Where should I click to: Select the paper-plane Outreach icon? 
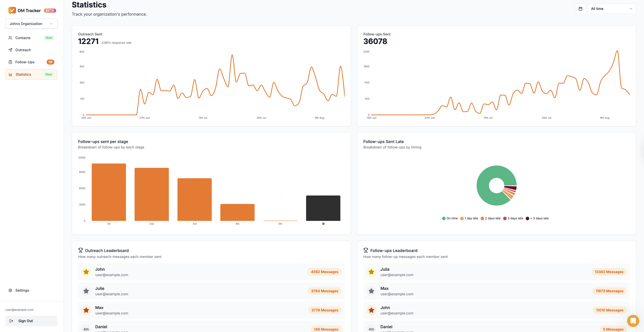coord(10,50)
